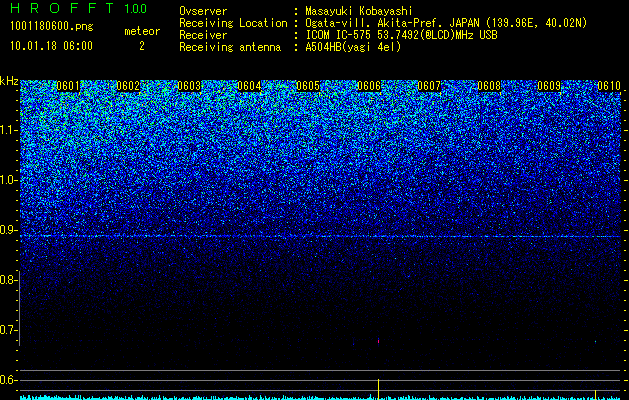Click the ICOM IC-575 receiver text
The width and height of the screenshot is (629, 400).
point(402,35)
